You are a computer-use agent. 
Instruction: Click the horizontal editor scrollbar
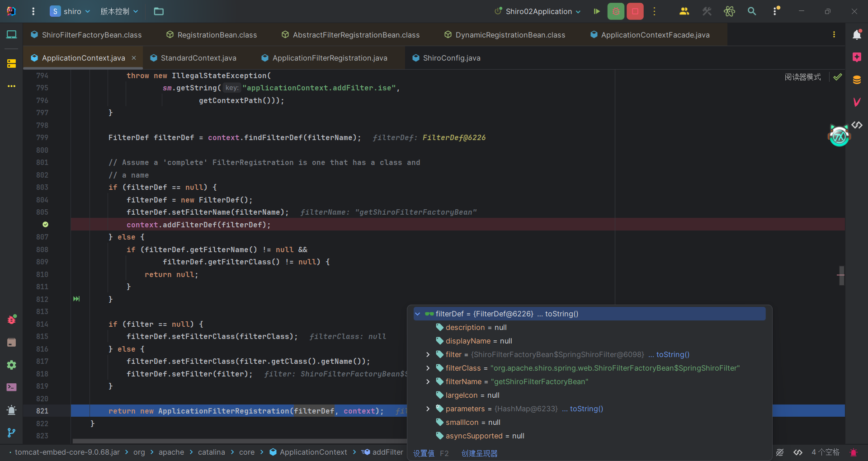point(240,441)
